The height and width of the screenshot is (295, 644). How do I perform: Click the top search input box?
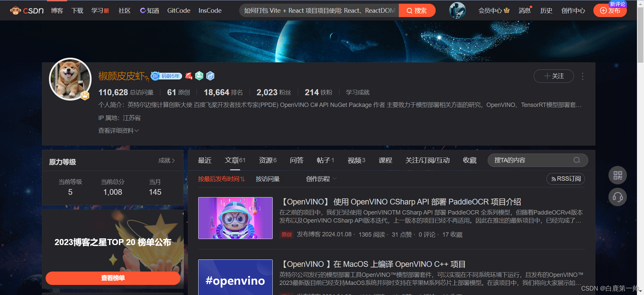coord(319,10)
